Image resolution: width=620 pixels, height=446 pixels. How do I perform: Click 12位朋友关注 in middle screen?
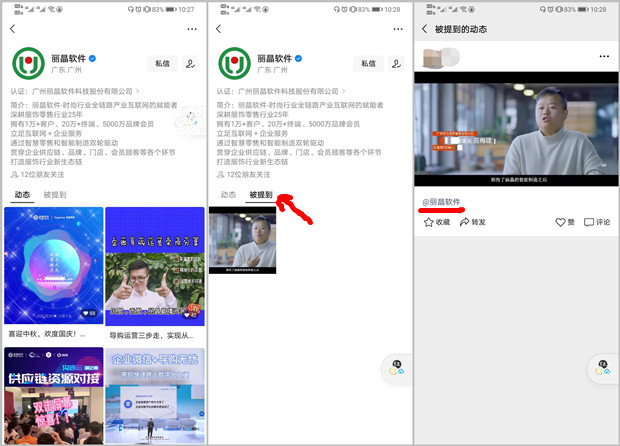point(243,174)
